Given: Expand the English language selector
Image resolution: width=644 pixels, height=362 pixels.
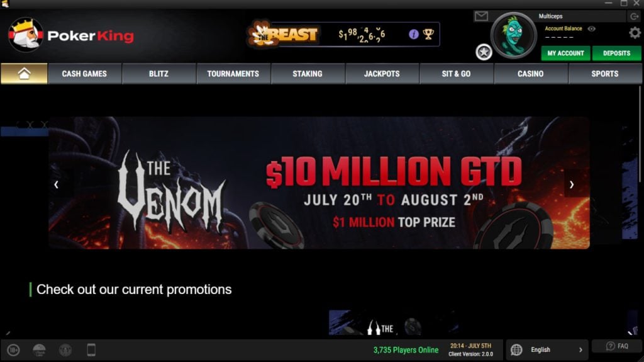Looking at the screenshot, I should 547,349.
